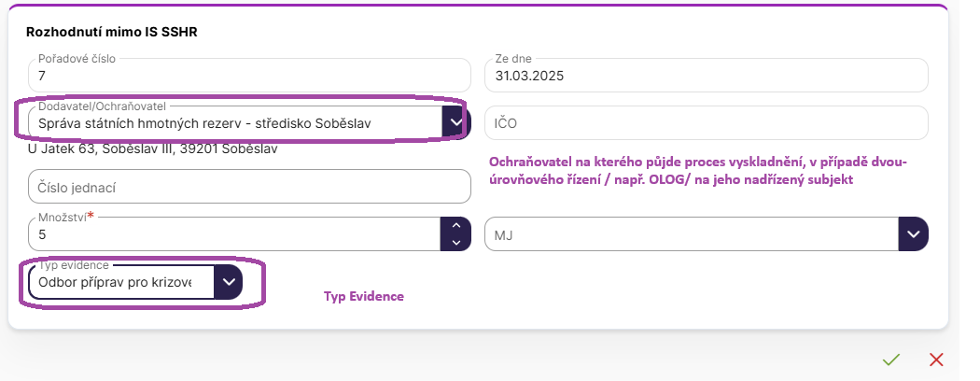Click the Množství value field
The image size is (980, 381).
tap(233, 235)
